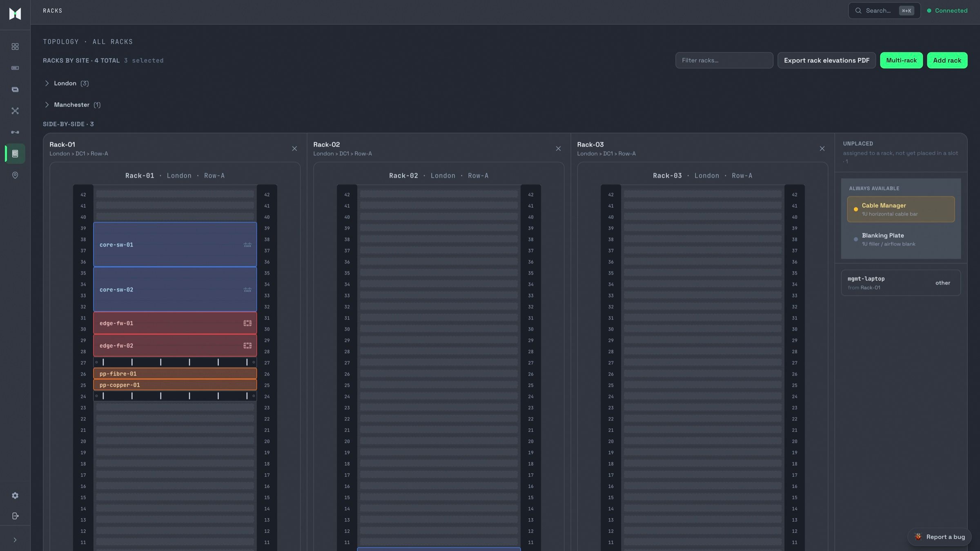Screen dimensions: 980x551
Task: Select the cable connection icon in sidebar
Action: (15, 132)
